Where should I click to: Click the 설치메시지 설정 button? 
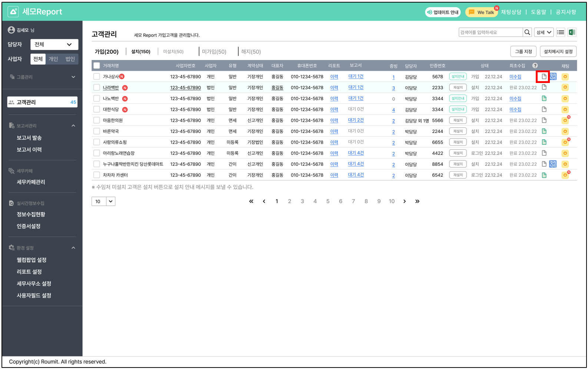tap(558, 51)
